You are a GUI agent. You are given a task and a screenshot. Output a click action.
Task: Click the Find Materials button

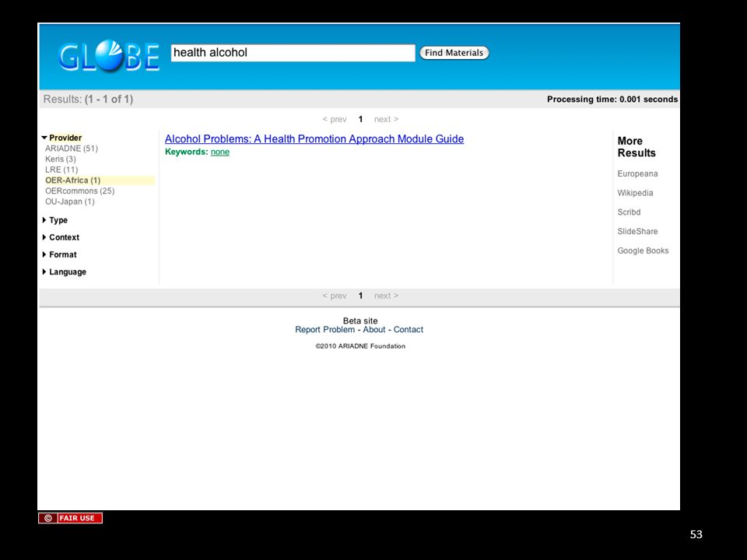pos(454,53)
